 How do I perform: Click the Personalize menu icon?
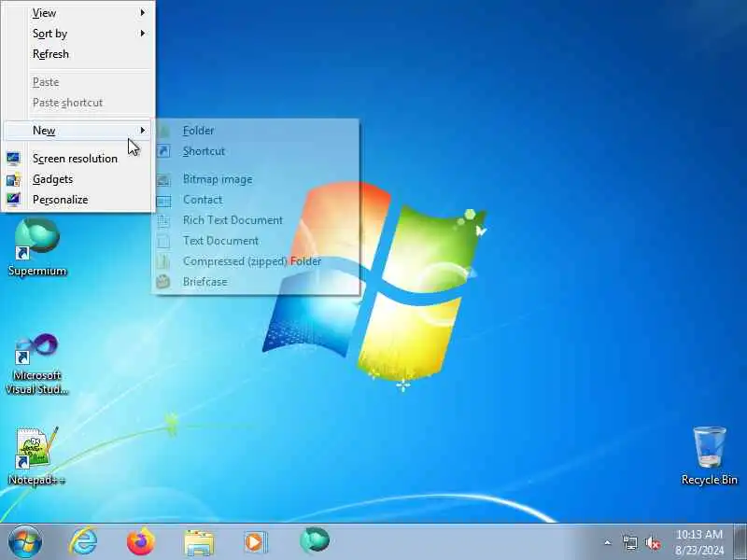(x=13, y=200)
